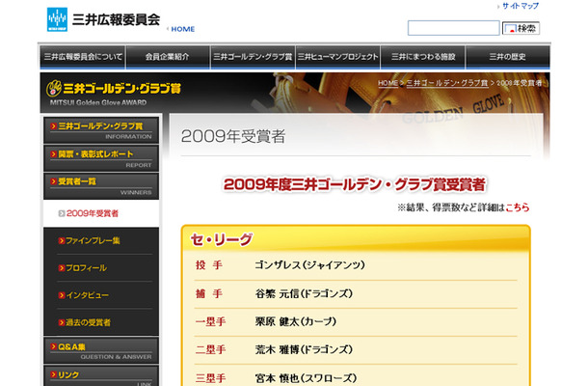This screenshot has width=588, height=386.
Task: Follow breadcrumb 三井ゴールデン・グラブ賞 link
Action: point(447,83)
